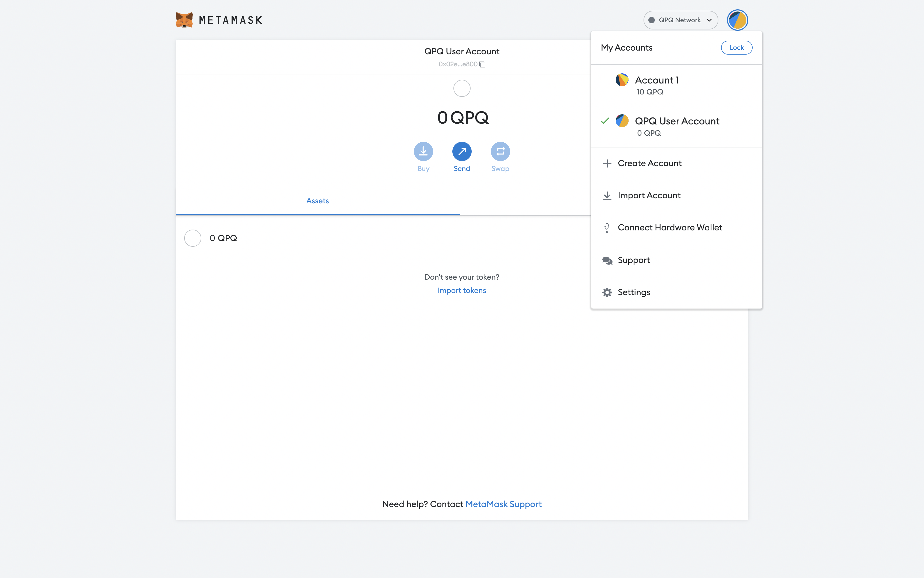Click the Send arrow icon

(x=462, y=151)
